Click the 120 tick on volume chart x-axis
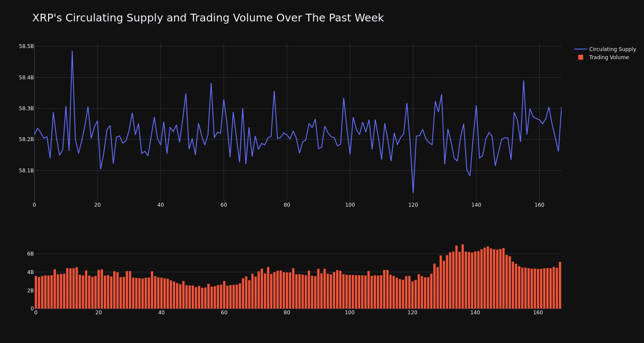Viewport: 644px width, 343px height. point(413,313)
